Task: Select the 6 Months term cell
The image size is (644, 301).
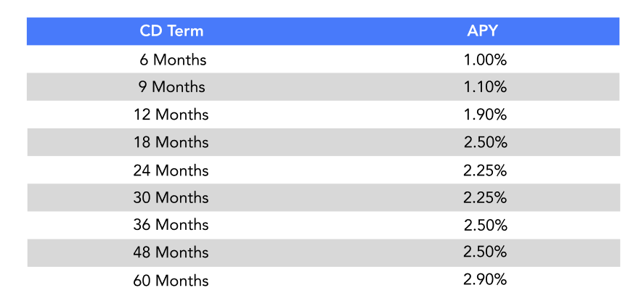Action: point(173,60)
